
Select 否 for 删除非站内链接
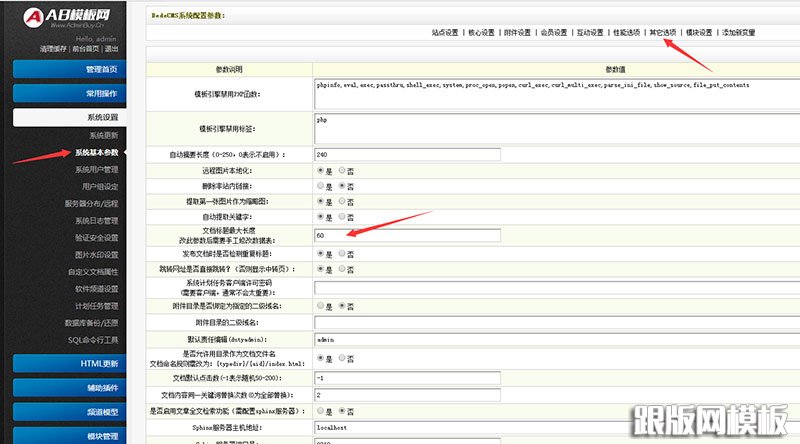pyautogui.click(x=342, y=186)
